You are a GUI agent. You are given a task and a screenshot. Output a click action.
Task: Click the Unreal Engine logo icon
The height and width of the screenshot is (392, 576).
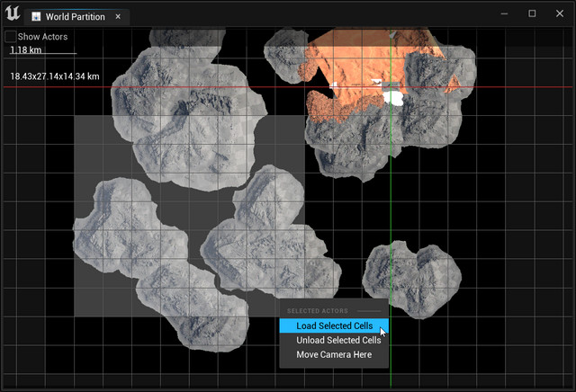[x=12, y=13]
